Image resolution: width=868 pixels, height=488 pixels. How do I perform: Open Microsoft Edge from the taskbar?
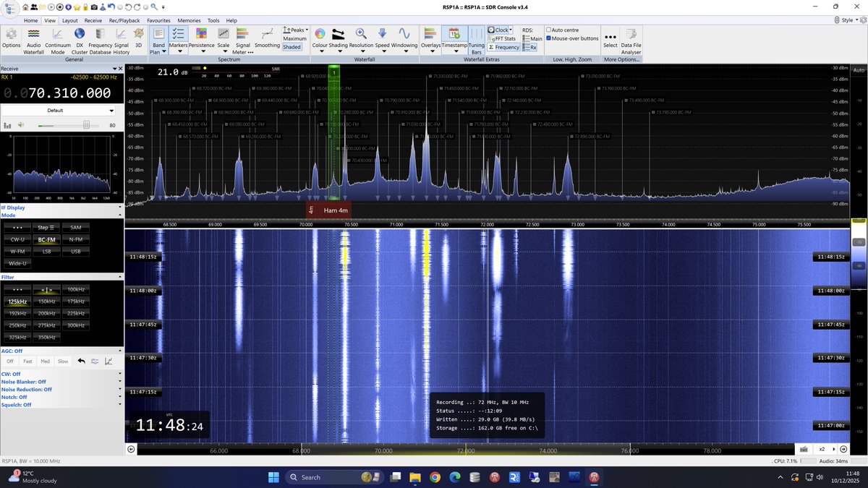tap(455, 477)
